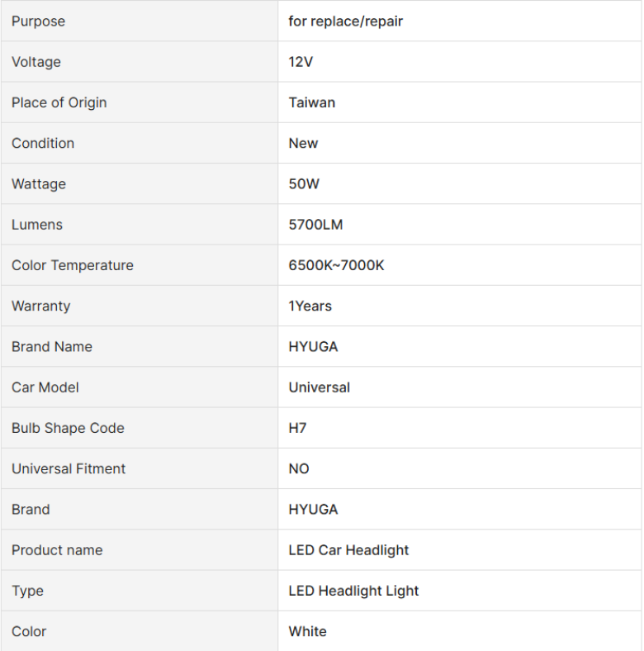Select the LED Headlight Light type value
The height and width of the screenshot is (651, 644).
tap(353, 591)
